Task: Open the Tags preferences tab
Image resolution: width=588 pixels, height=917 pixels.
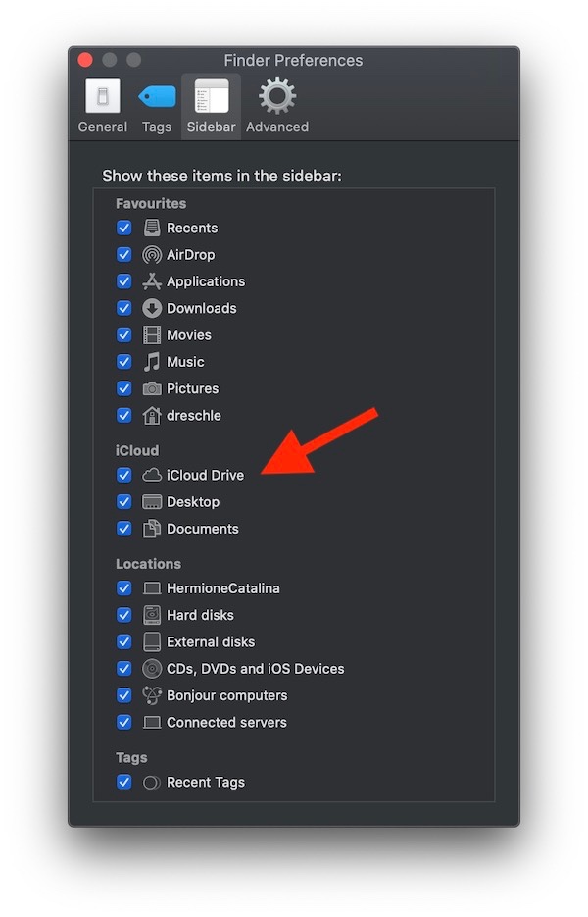Action: tap(157, 106)
